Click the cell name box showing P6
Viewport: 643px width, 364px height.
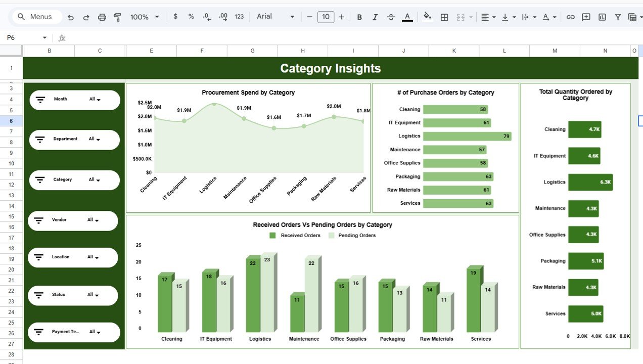click(23, 37)
